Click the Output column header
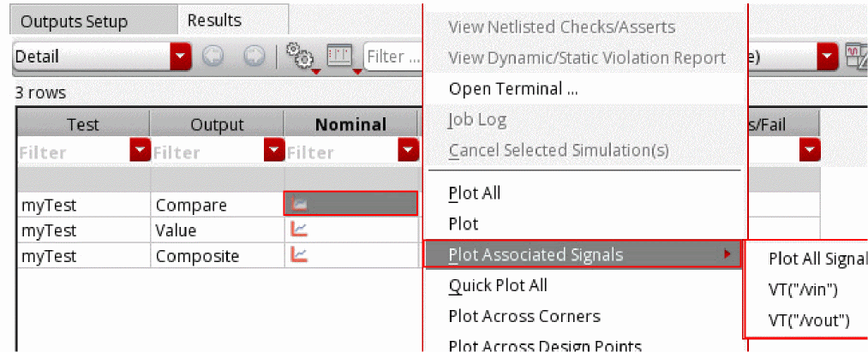Viewport: 868px width, 352px height. coord(217,124)
